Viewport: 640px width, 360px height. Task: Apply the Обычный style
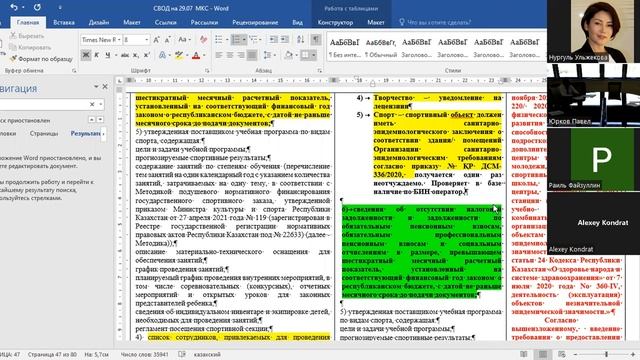[381, 48]
